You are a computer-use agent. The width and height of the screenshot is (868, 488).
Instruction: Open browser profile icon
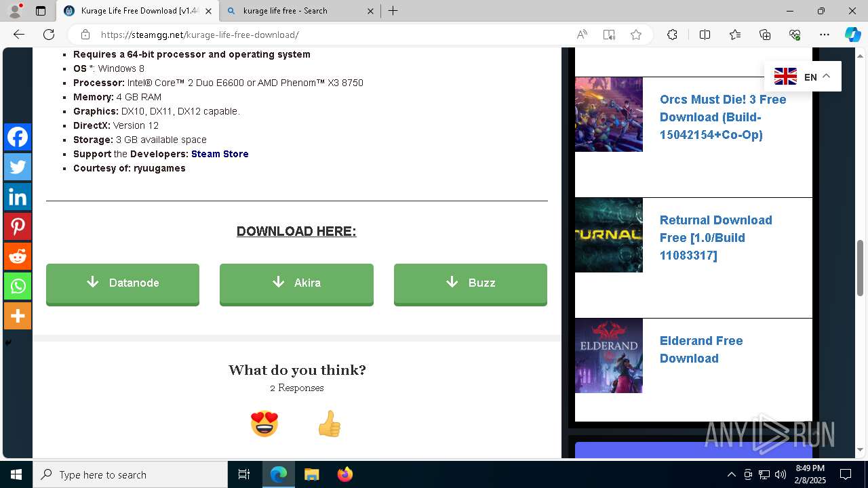coord(15,11)
